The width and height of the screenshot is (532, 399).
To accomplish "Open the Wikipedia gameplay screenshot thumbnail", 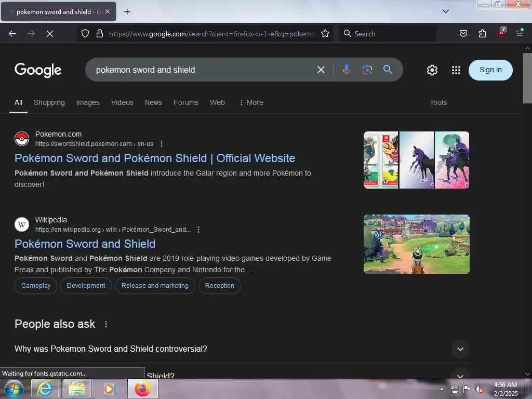I will click(x=416, y=244).
